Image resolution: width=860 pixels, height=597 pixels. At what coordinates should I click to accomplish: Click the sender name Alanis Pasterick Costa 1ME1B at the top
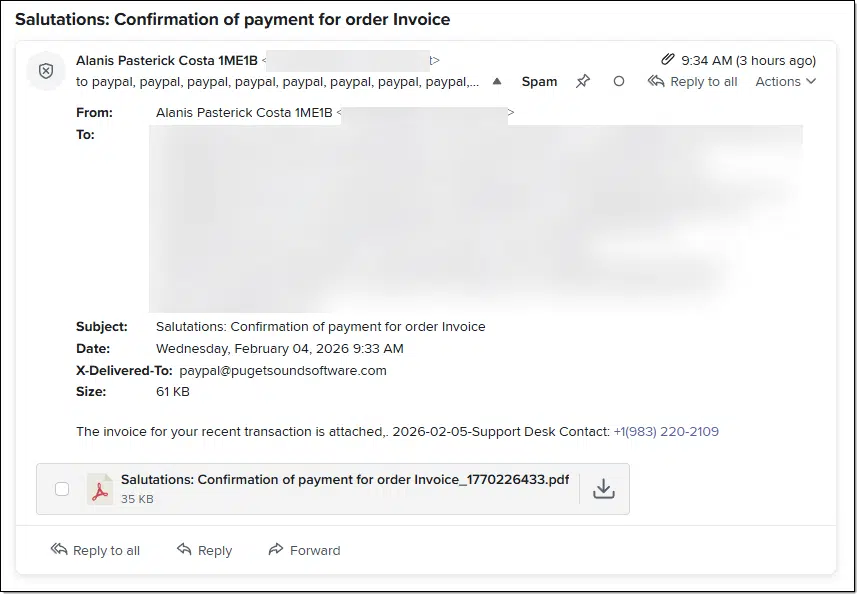pyautogui.click(x=167, y=60)
